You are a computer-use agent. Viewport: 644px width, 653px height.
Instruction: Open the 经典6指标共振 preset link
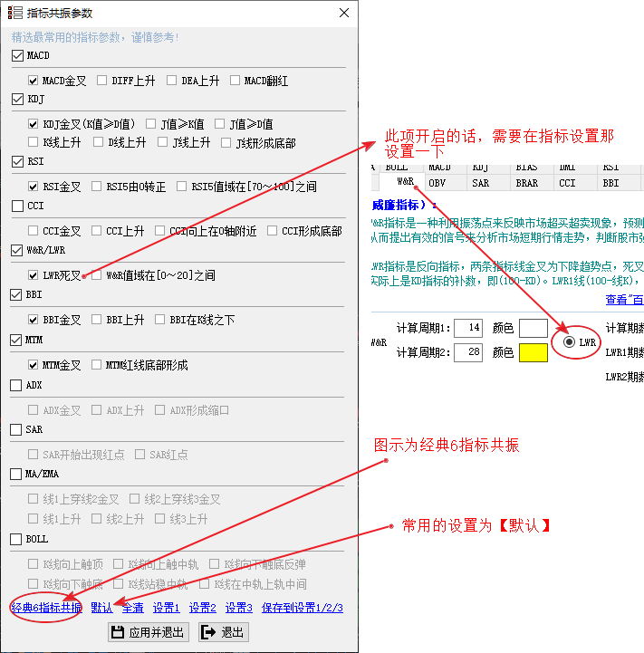(46, 608)
